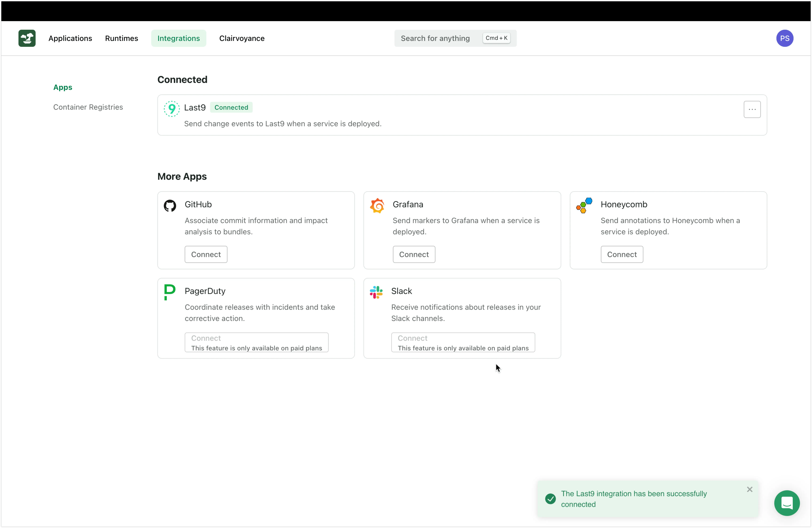This screenshot has height=528, width=812.
Task: Select Container Registries in sidebar
Action: pos(88,107)
